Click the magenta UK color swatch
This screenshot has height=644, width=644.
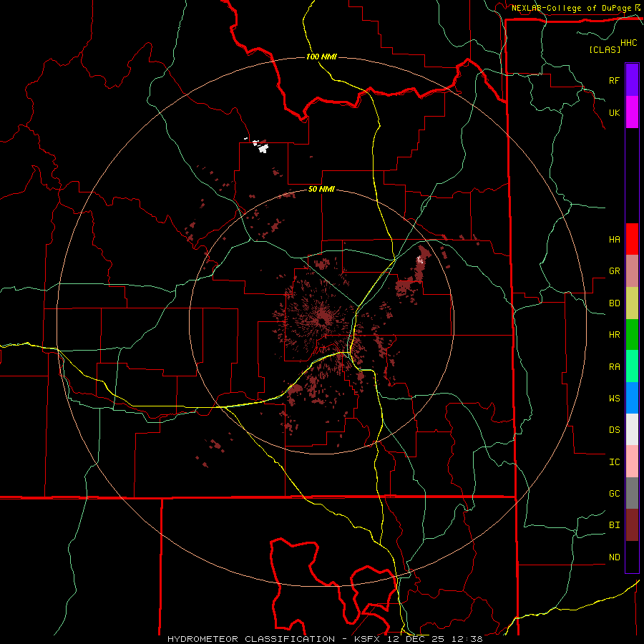point(632,112)
